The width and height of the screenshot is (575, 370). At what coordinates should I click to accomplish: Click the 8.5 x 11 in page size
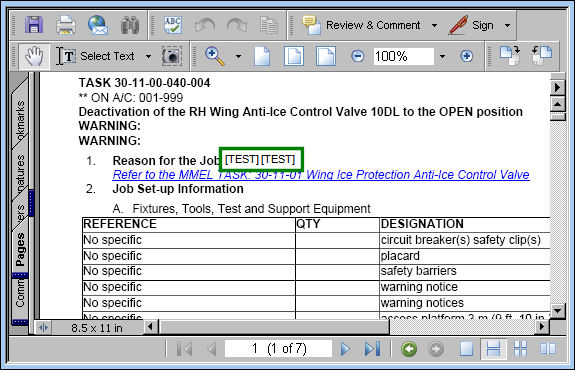click(x=97, y=328)
